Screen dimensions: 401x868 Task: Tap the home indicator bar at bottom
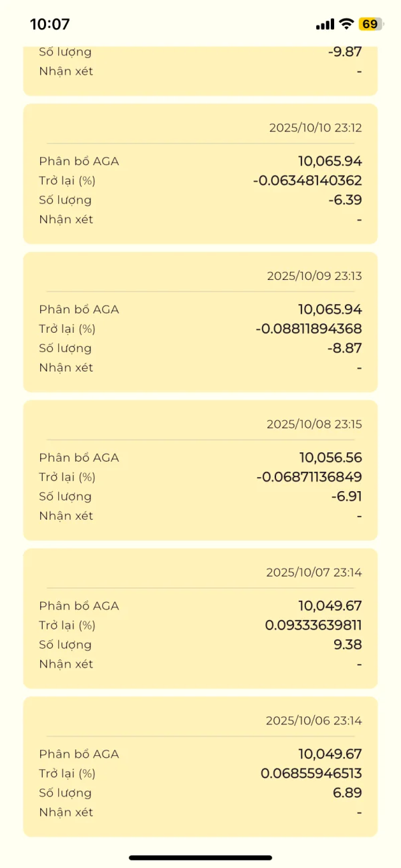click(200, 857)
